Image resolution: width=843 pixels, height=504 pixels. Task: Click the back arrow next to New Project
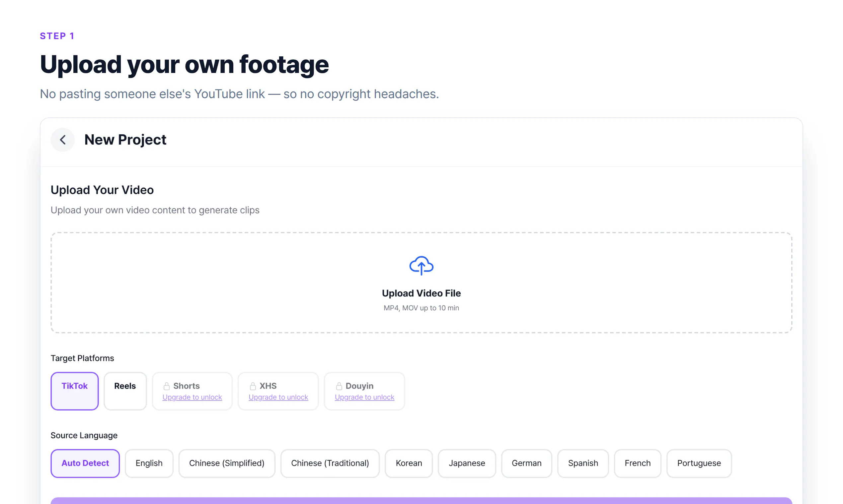[x=62, y=140]
